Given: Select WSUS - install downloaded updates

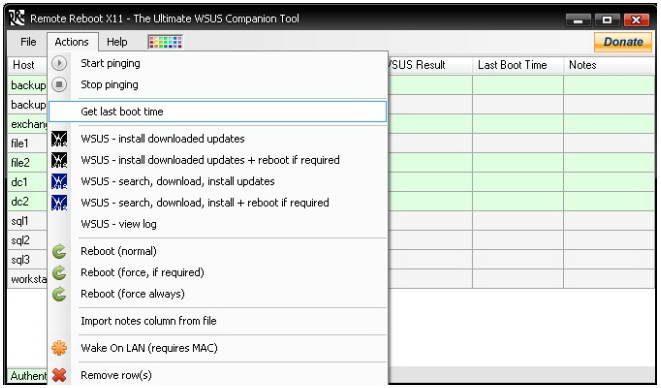Looking at the screenshot, I should pyautogui.click(x=218, y=139).
